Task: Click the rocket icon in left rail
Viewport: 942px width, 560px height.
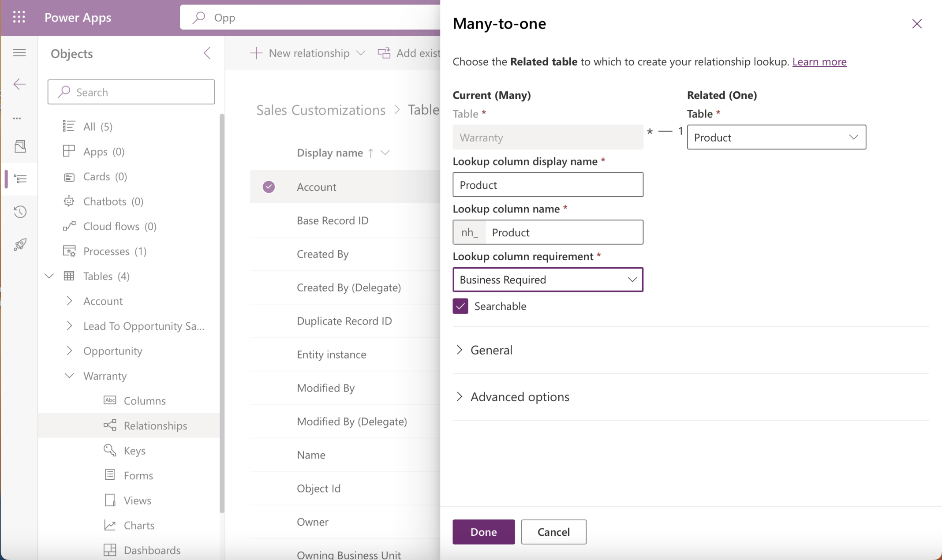Action: pyautogui.click(x=19, y=245)
